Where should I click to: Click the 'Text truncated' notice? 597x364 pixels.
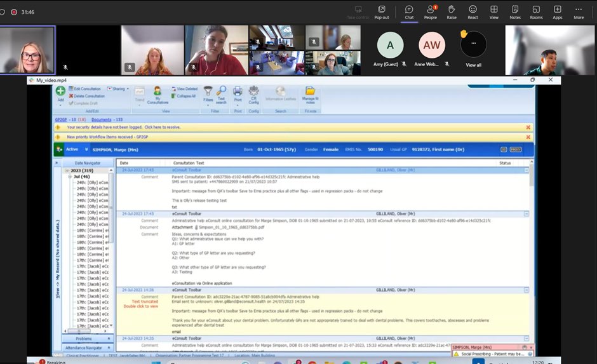[145, 302]
